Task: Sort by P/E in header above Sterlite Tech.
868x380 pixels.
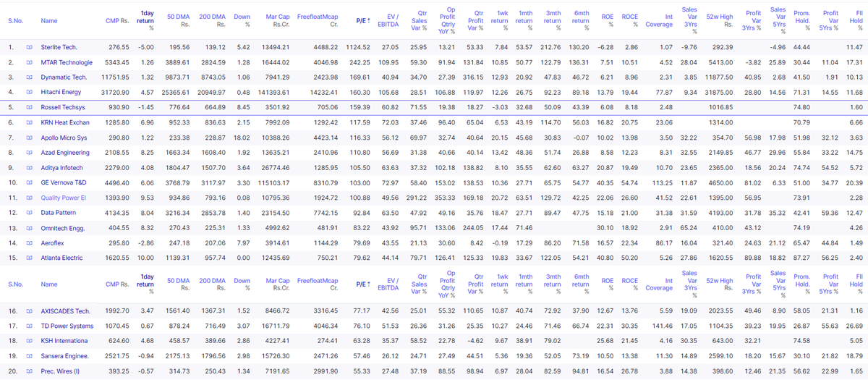Action: click(x=362, y=21)
